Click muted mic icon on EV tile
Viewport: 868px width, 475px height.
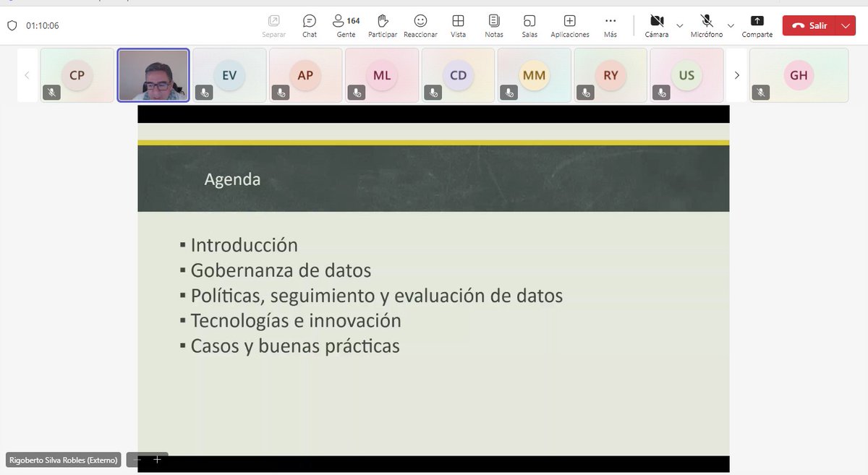tap(204, 93)
